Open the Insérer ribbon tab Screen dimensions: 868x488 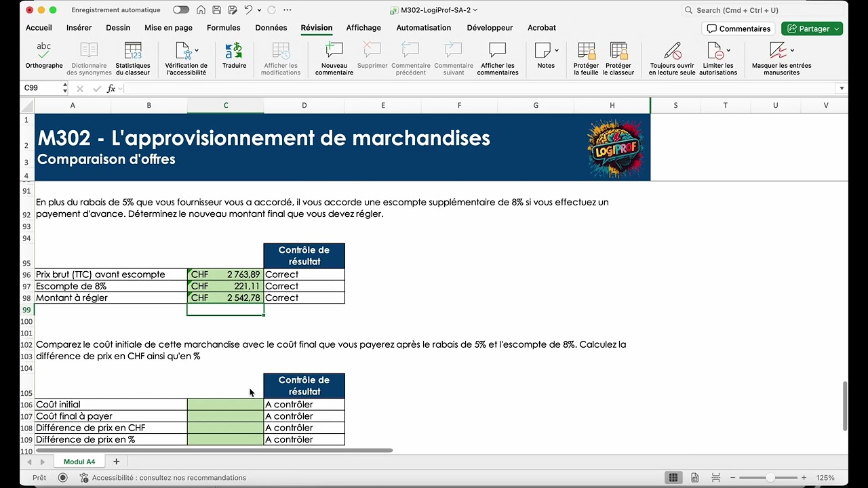(x=79, y=28)
